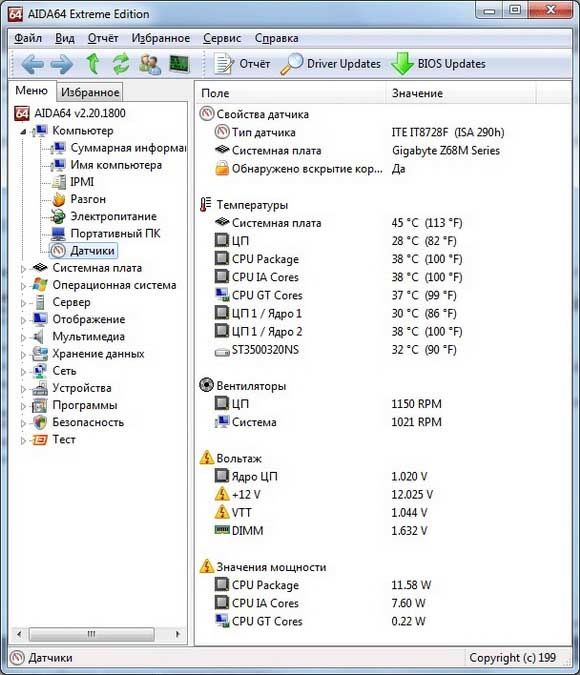This screenshot has height=675, width=580.
Task: Open the Сервис menu
Action: coord(222,38)
